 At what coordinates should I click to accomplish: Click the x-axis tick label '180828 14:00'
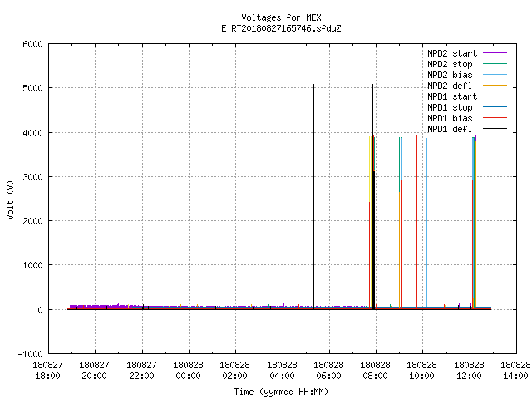(515, 371)
